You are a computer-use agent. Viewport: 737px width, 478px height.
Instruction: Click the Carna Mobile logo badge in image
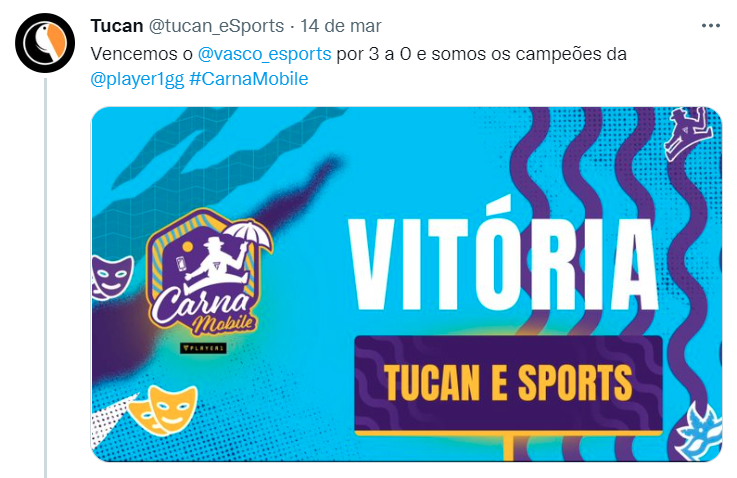coord(204,273)
